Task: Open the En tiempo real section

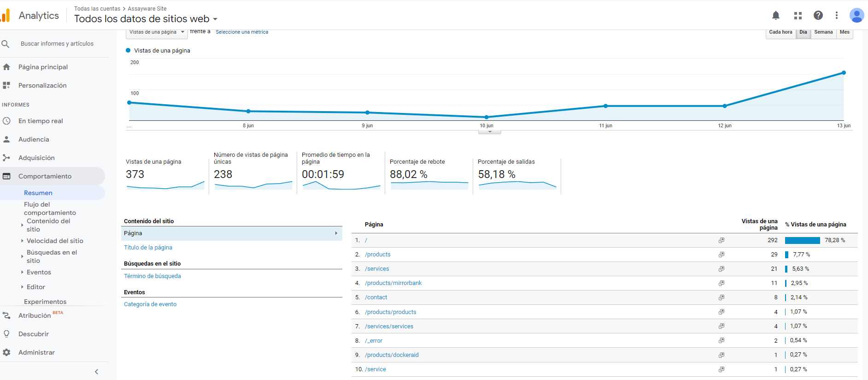Action: [x=41, y=121]
